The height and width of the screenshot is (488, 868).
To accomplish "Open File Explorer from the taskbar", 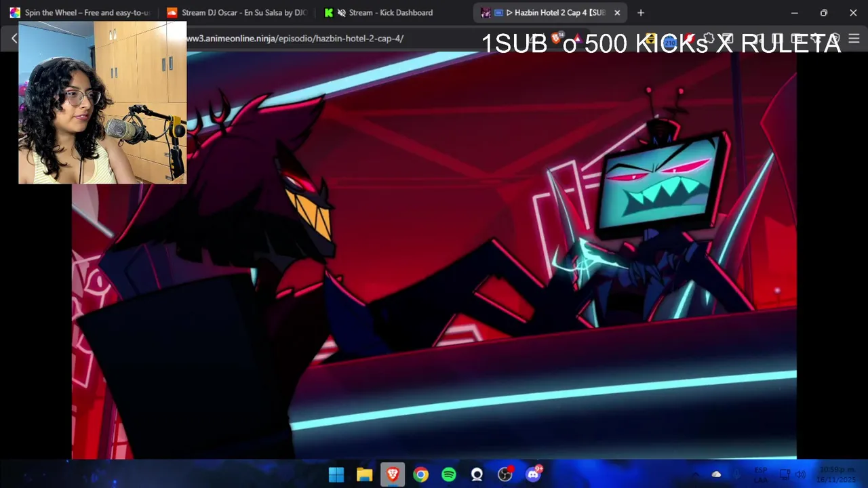I will pos(365,474).
